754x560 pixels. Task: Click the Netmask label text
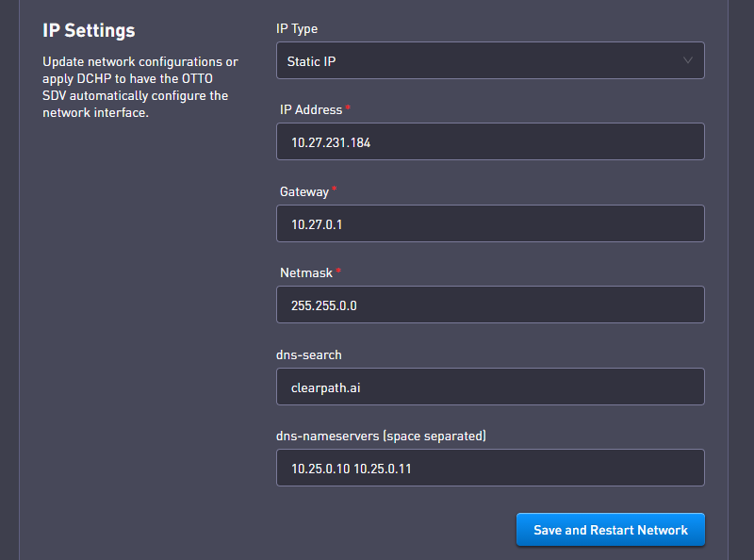[305, 272]
